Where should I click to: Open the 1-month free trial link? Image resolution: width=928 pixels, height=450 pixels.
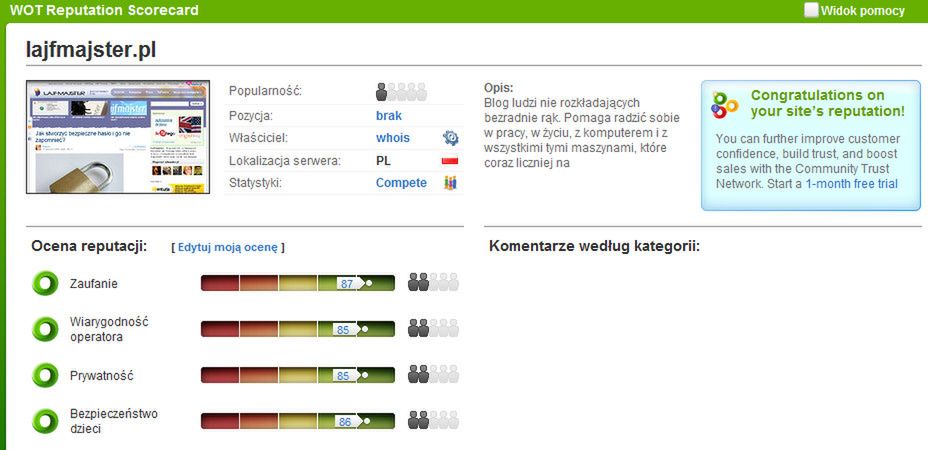point(852,184)
